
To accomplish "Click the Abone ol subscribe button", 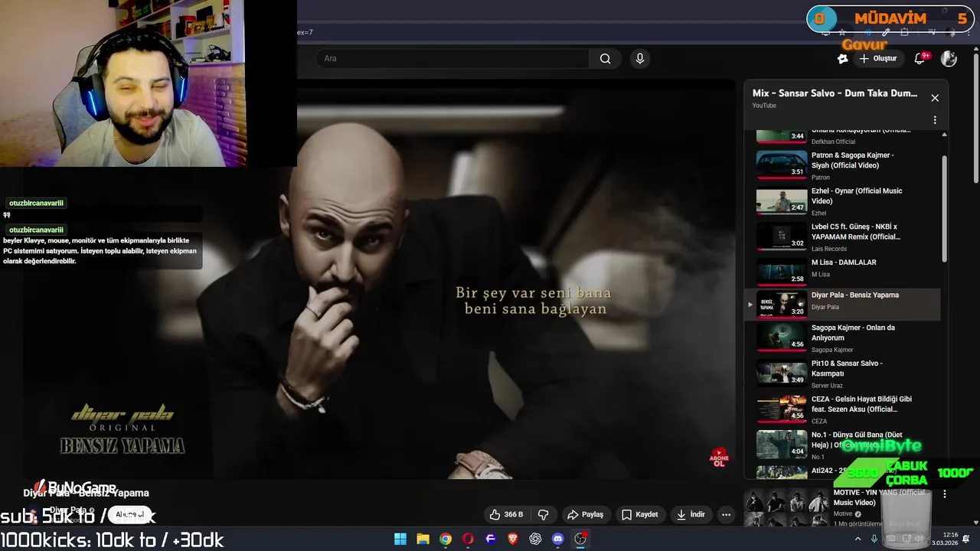I will click(x=129, y=514).
